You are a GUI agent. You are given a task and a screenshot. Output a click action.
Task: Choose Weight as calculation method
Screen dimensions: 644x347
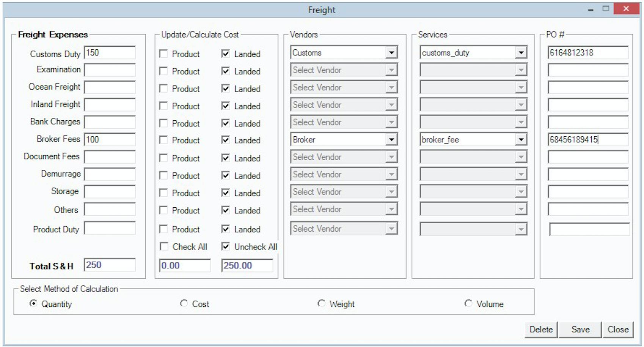321,304
